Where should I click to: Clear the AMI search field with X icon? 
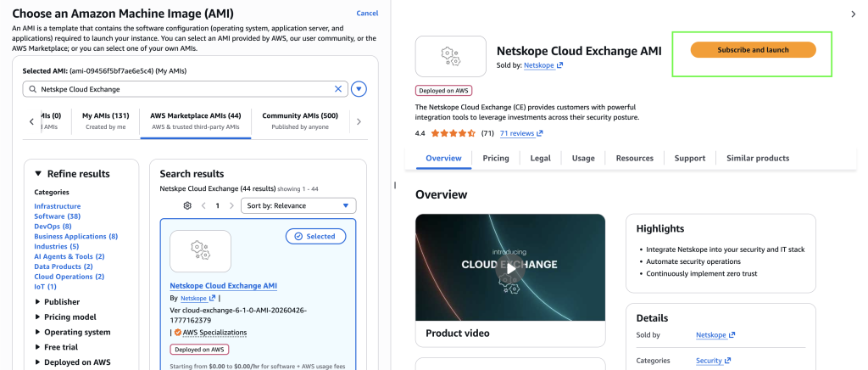point(338,89)
